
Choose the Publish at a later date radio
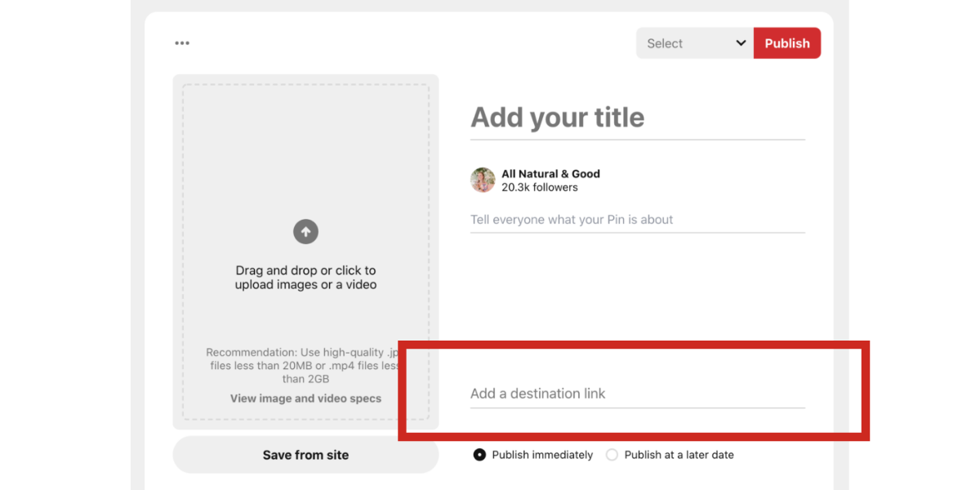612,455
